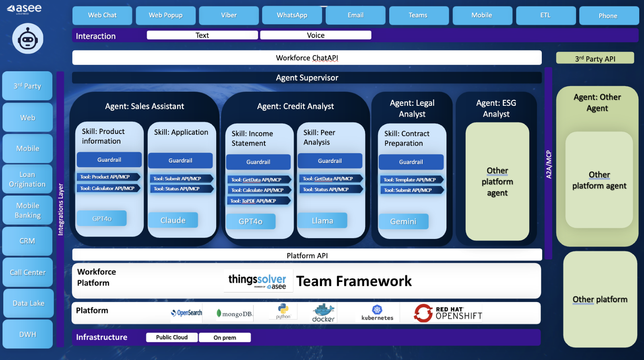Select the ETL channel box
644x360 pixels.
point(545,15)
